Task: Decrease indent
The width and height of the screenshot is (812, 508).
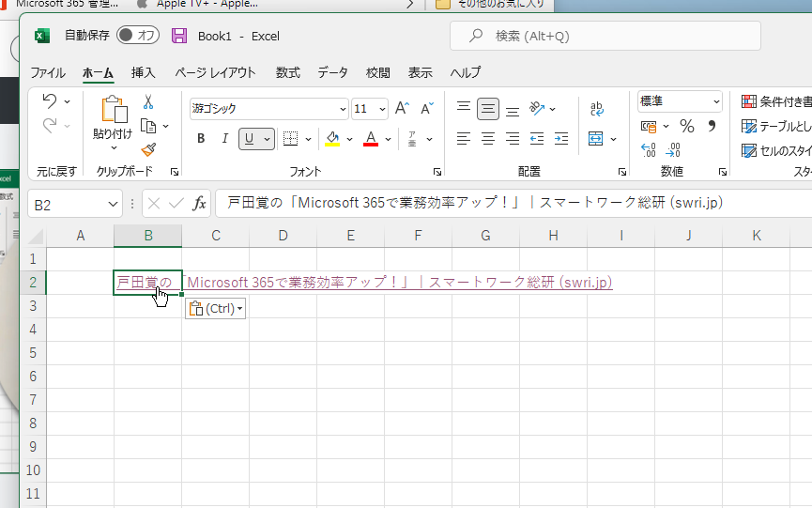Action: tap(537, 139)
